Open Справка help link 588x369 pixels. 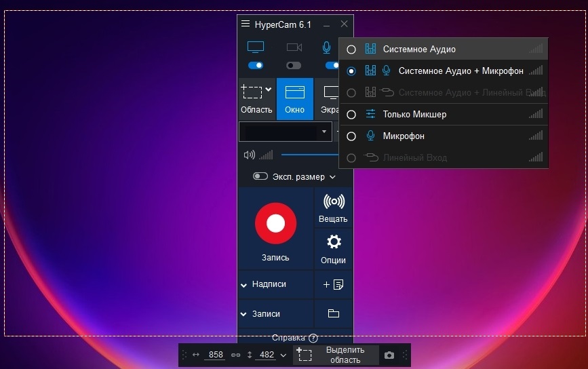[x=295, y=338]
